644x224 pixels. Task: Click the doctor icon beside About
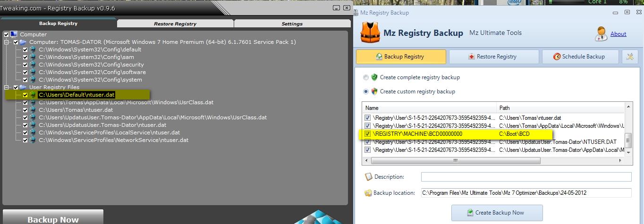pos(601,34)
